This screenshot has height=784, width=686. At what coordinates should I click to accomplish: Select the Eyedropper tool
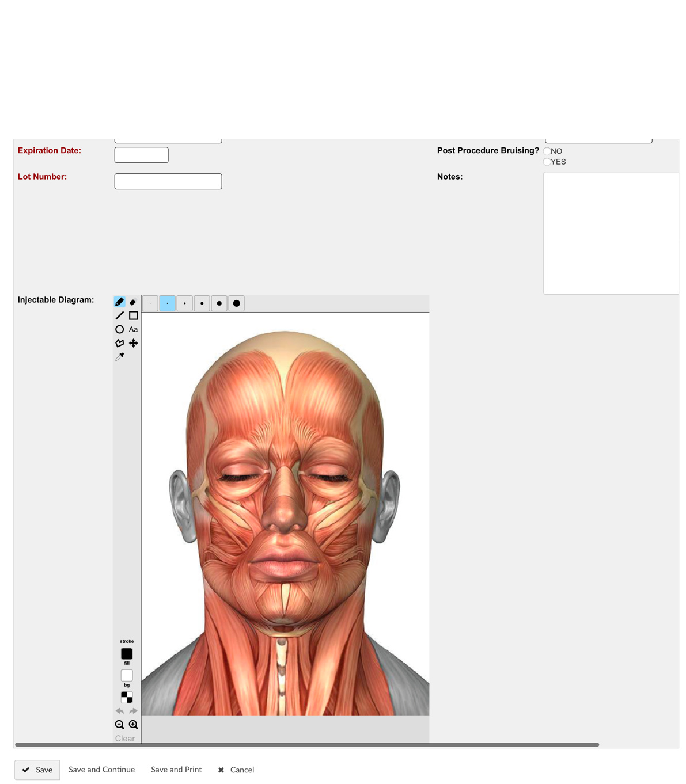[119, 357]
